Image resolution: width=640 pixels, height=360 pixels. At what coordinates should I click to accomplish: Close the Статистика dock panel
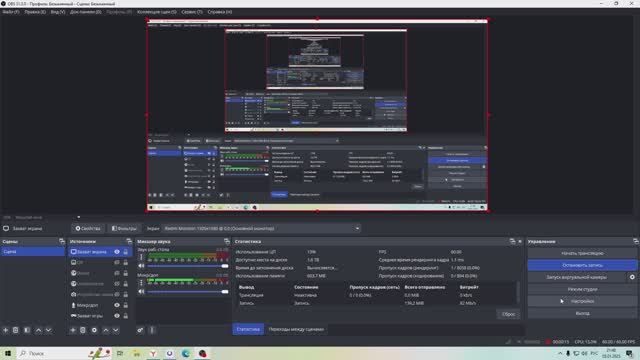pyautogui.click(x=520, y=241)
